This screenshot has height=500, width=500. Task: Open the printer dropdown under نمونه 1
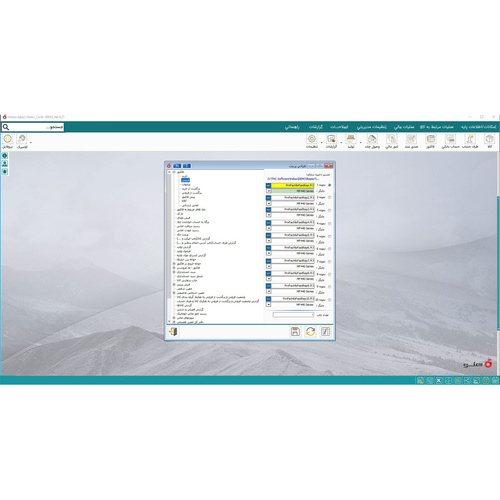point(269,191)
